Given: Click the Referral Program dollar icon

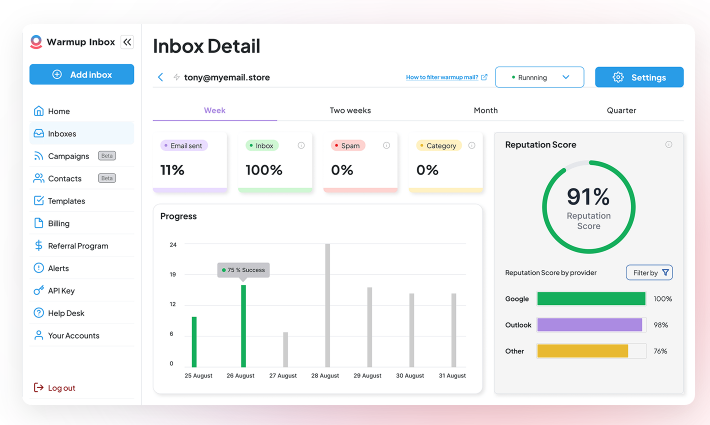Looking at the screenshot, I should tap(39, 245).
